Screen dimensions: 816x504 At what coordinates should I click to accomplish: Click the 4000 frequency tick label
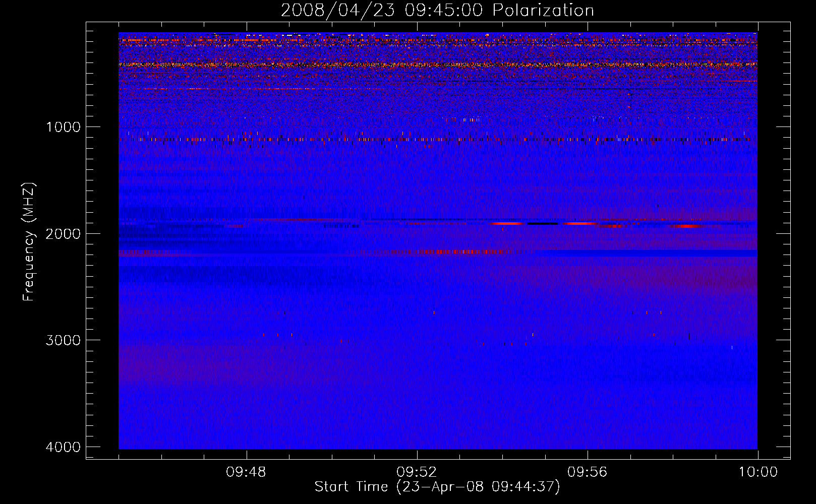(x=63, y=447)
